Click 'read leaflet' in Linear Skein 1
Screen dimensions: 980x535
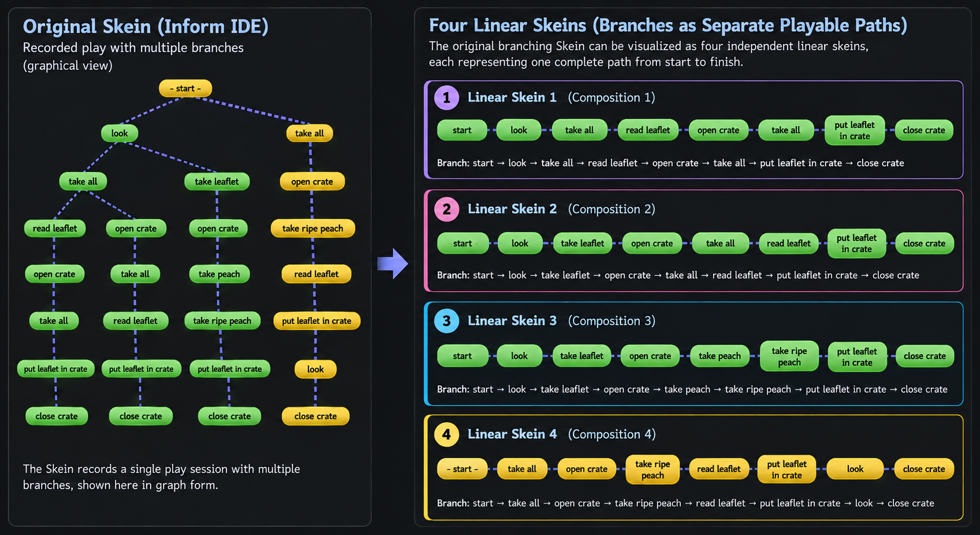click(x=648, y=130)
